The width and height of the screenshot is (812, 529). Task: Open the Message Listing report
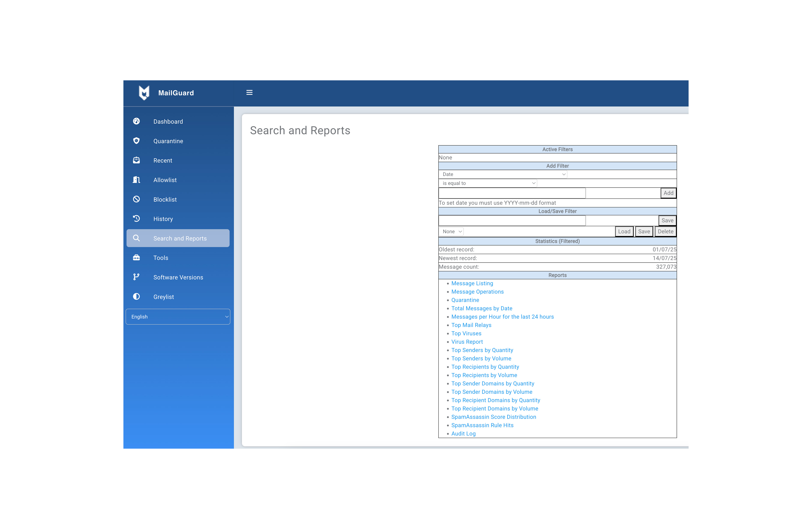[472, 283]
